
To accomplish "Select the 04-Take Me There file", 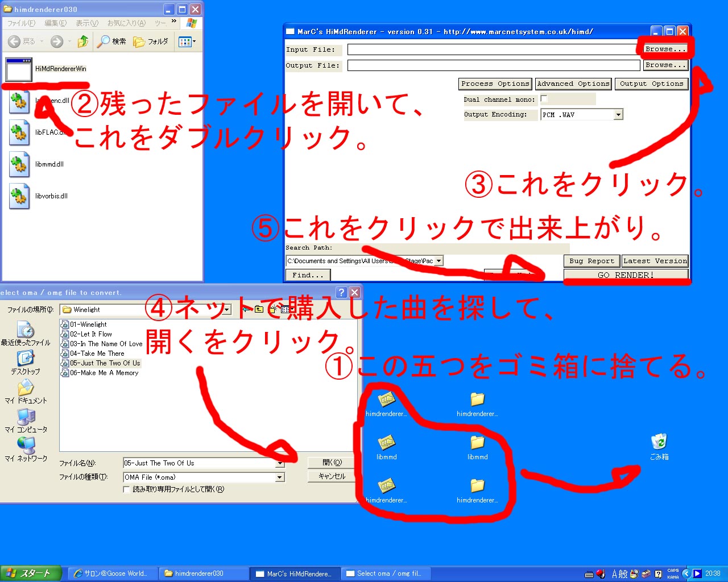I will 93,354.
